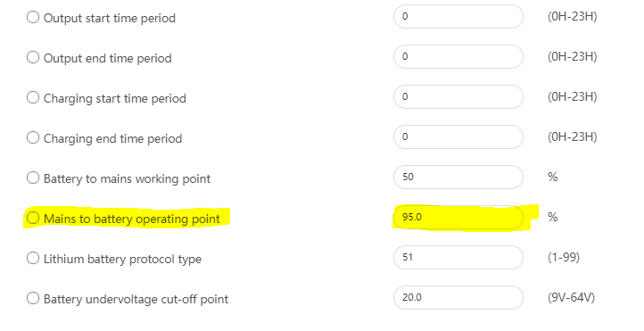Select the Output end time period radio button
Screen dimensions: 644x331
click(33, 57)
